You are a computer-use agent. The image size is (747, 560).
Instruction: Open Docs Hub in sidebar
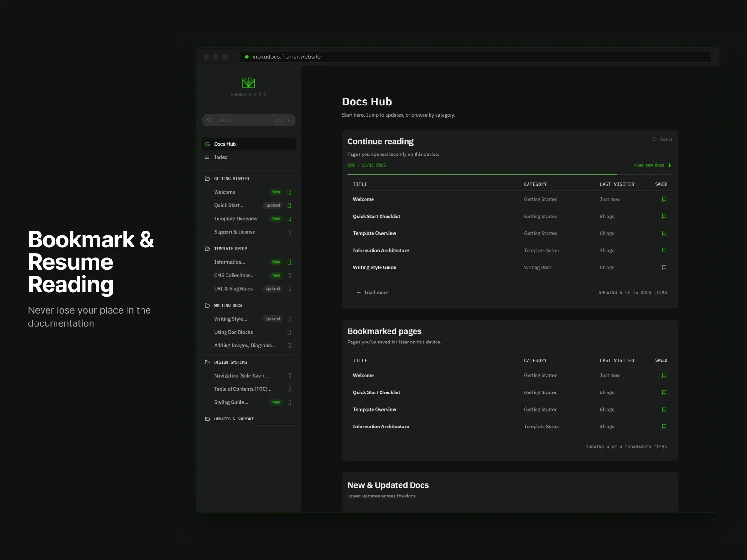pyautogui.click(x=248, y=144)
